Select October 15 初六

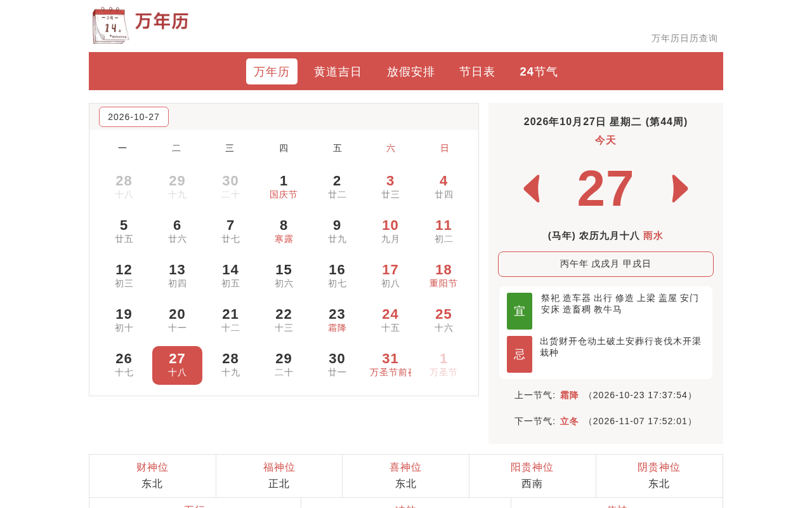284,276
